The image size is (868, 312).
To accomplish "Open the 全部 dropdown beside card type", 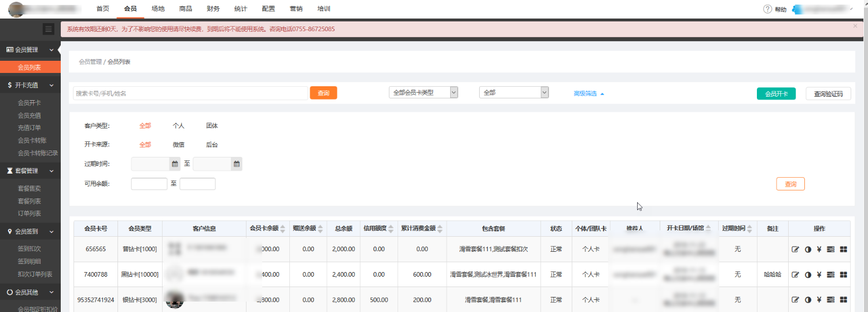I will pos(514,93).
